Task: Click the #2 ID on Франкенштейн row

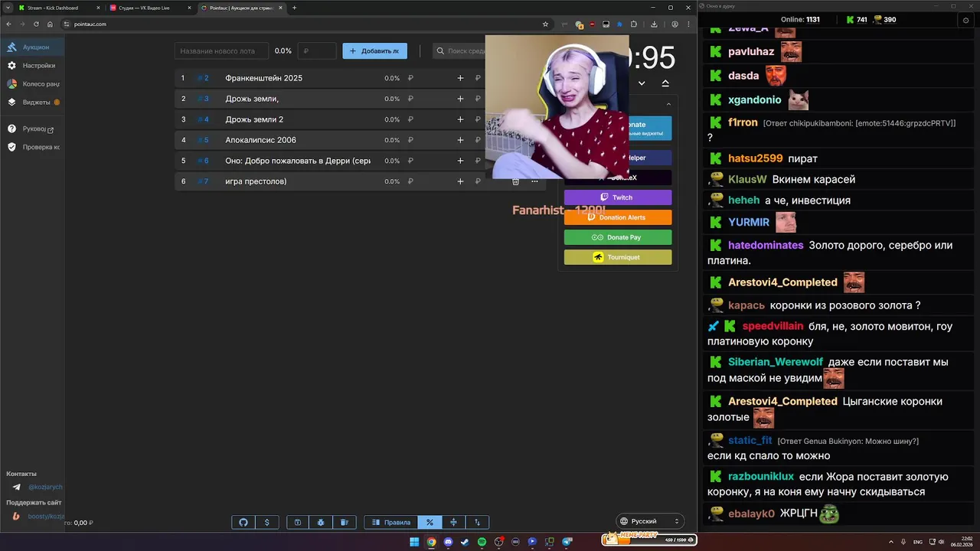Action: pyautogui.click(x=203, y=78)
